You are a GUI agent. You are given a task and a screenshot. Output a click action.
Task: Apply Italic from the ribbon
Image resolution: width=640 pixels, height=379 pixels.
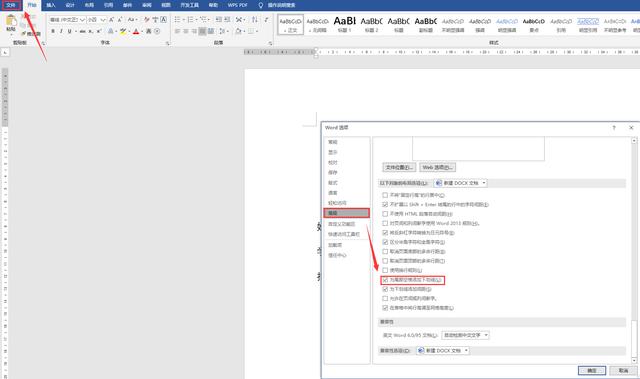pos(61,31)
